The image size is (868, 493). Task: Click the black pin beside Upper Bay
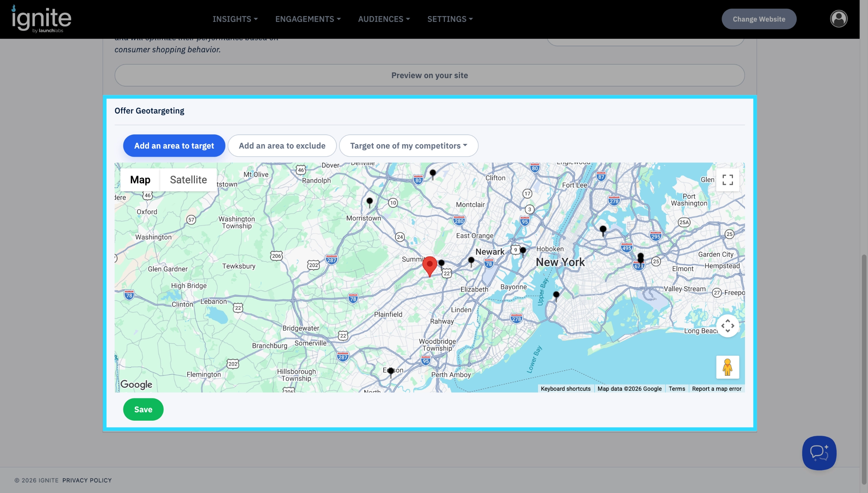tap(556, 296)
